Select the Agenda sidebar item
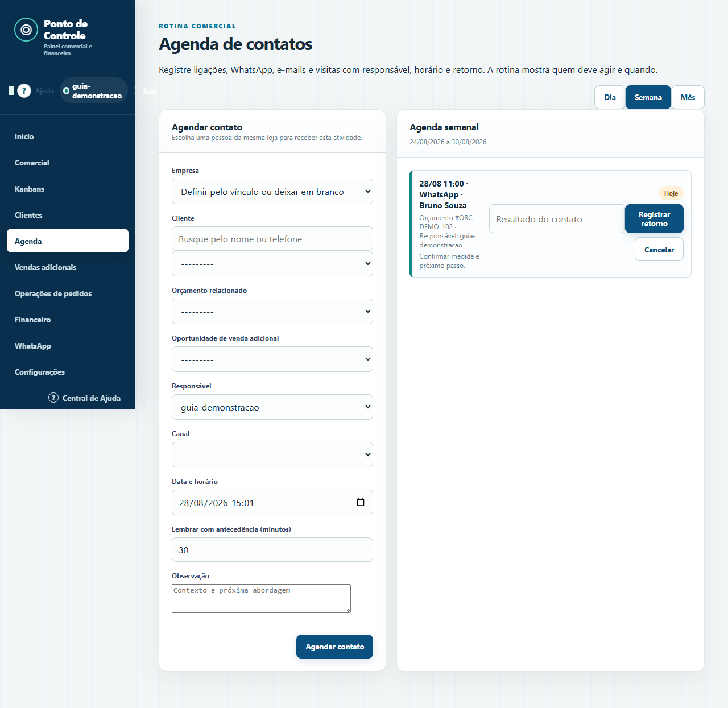This screenshot has width=728, height=708. point(68,241)
